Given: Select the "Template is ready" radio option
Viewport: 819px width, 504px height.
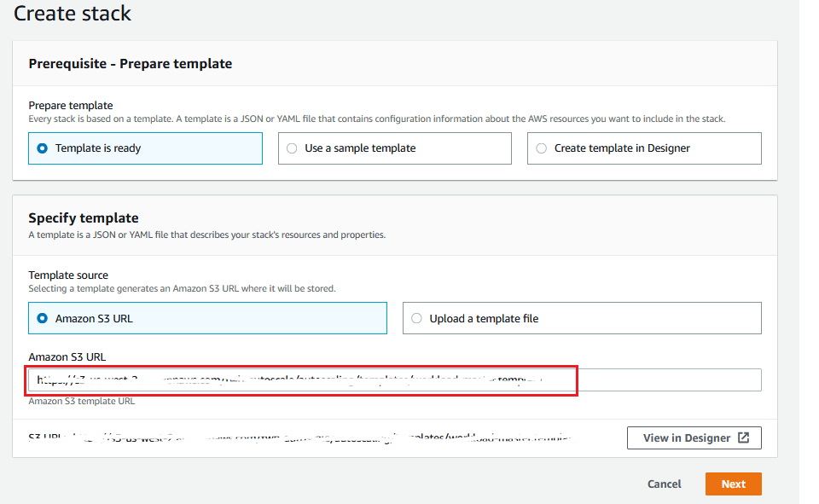Looking at the screenshot, I should (43, 148).
